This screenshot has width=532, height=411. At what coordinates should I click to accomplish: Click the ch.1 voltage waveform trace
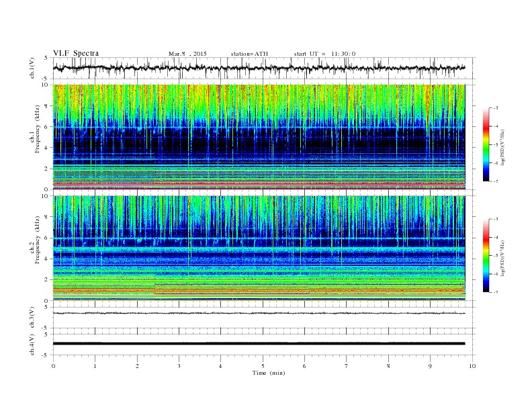pos(259,68)
